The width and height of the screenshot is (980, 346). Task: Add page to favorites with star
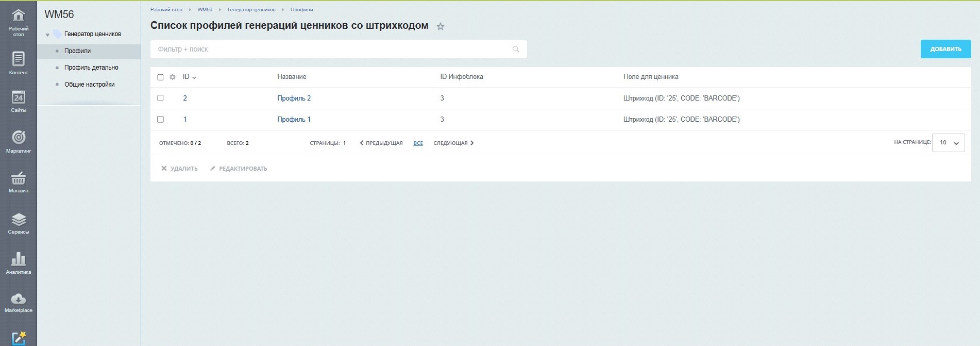441,26
